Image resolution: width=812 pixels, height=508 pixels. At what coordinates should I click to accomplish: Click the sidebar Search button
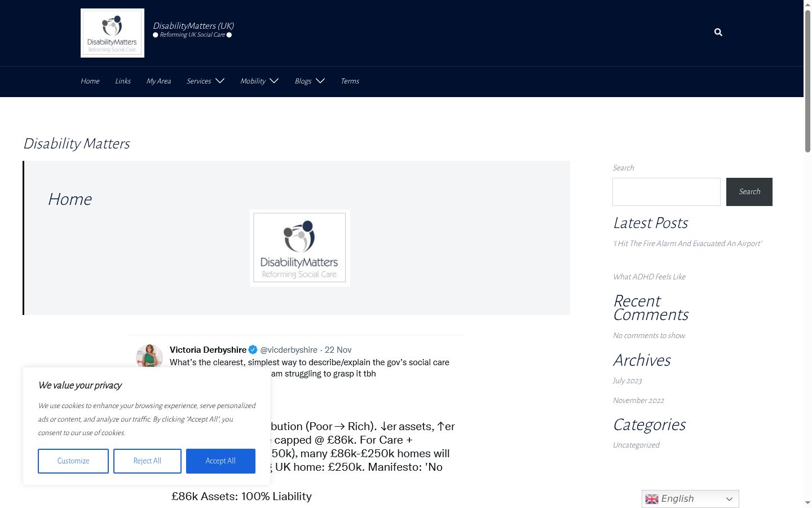[x=749, y=192]
